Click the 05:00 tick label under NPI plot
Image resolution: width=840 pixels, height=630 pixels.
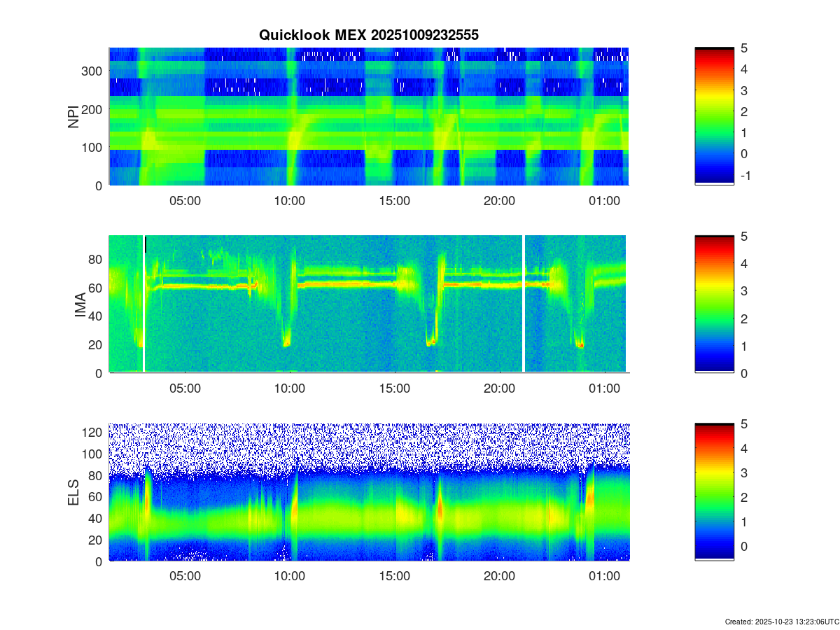[x=185, y=201]
